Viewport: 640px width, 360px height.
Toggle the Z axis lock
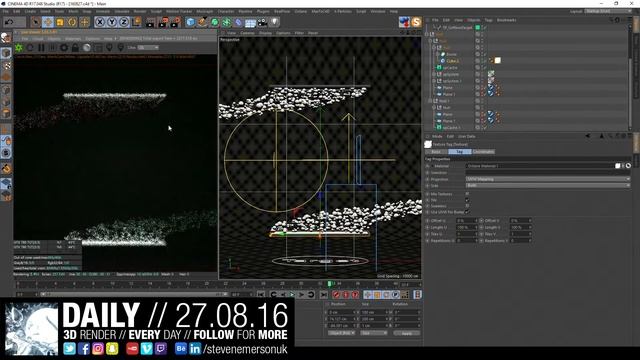(x=124, y=22)
